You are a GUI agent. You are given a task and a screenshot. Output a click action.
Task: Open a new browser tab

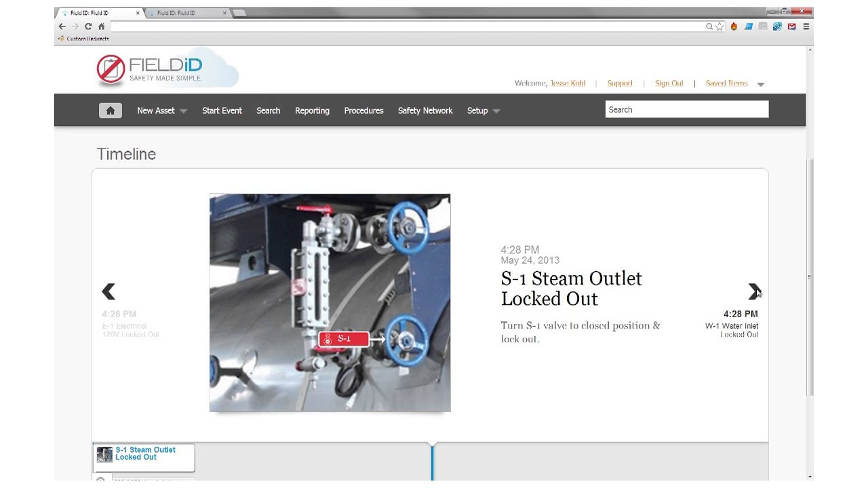[239, 13]
